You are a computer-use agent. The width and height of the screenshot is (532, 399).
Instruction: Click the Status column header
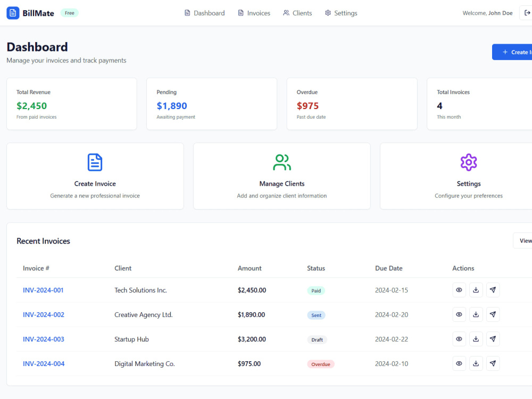coord(316,268)
